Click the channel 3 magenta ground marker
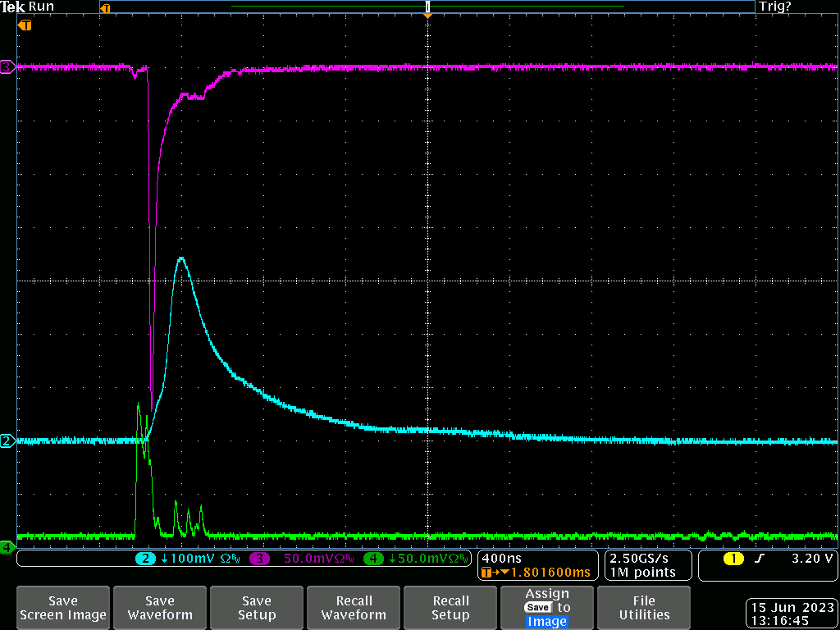 (7, 67)
